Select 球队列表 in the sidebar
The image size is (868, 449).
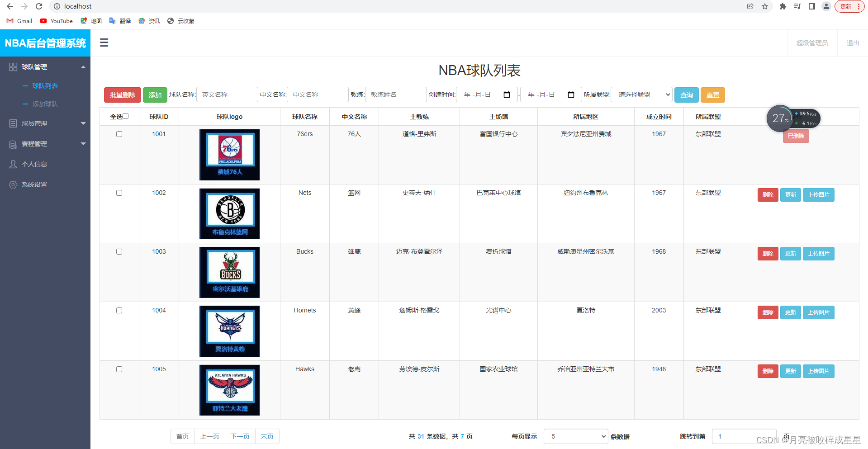tap(45, 86)
